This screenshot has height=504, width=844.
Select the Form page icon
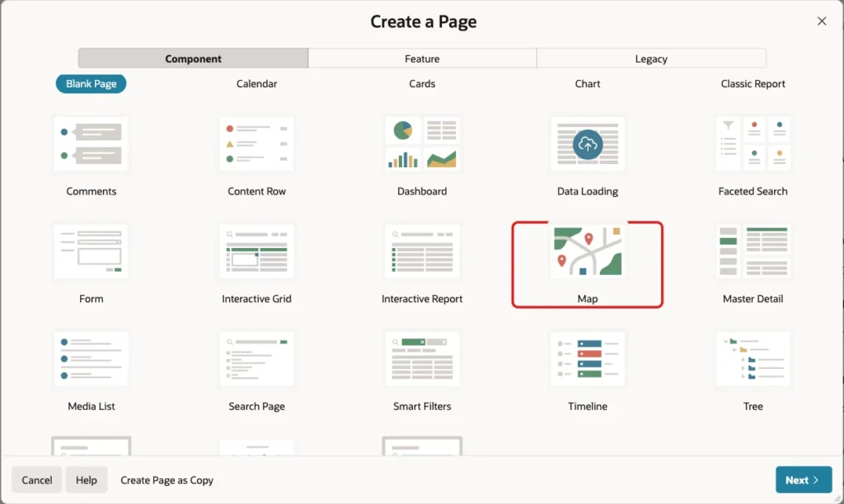tap(91, 251)
